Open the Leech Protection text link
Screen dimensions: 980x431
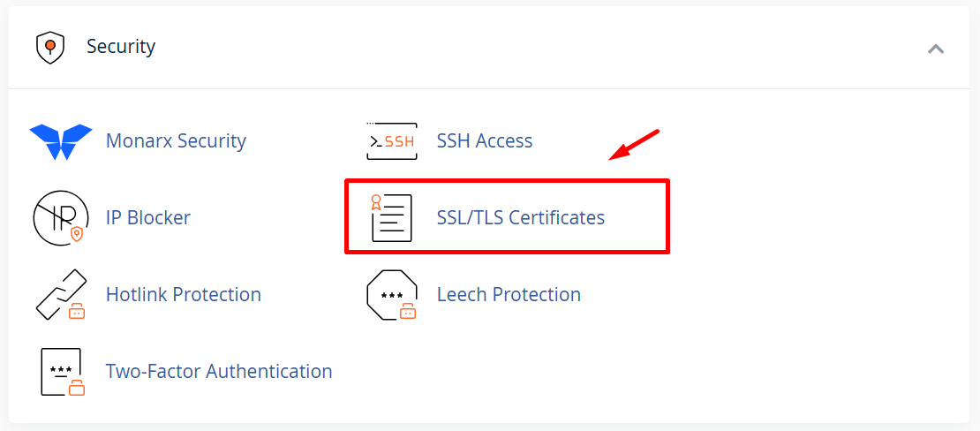point(509,294)
